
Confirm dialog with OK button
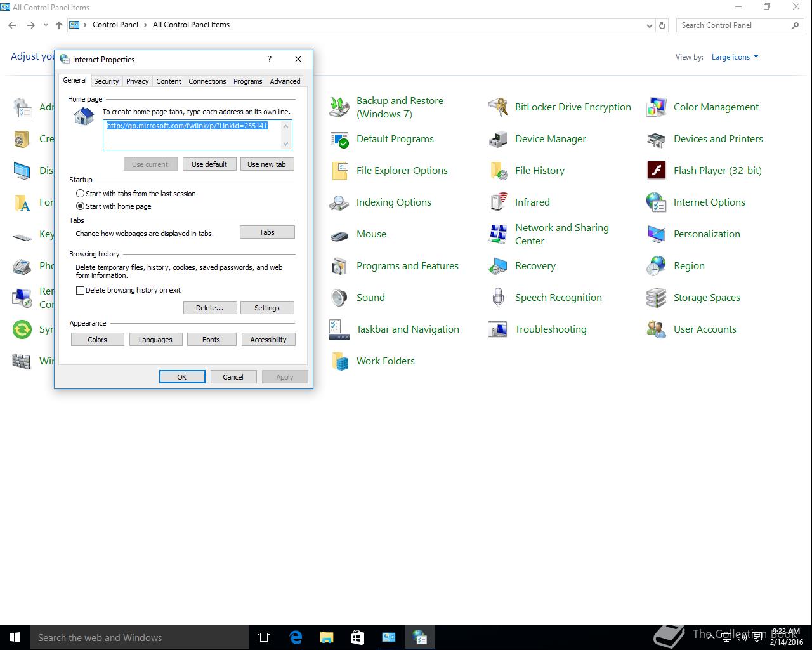182,377
